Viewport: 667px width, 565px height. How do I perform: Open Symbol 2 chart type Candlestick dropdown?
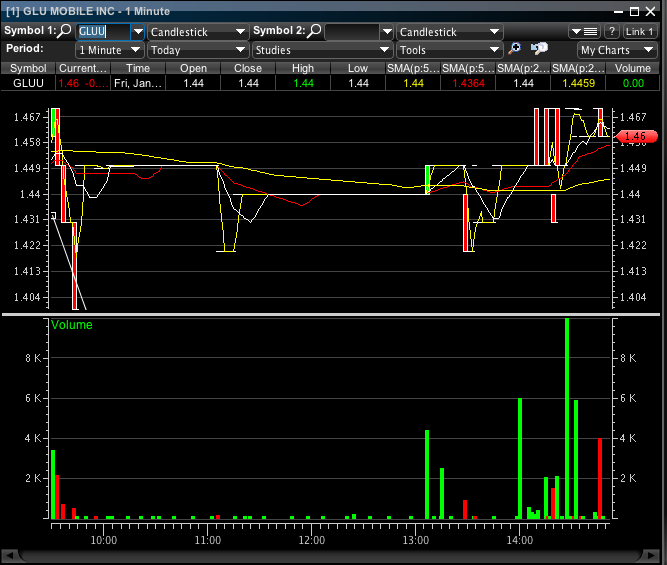click(x=449, y=32)
